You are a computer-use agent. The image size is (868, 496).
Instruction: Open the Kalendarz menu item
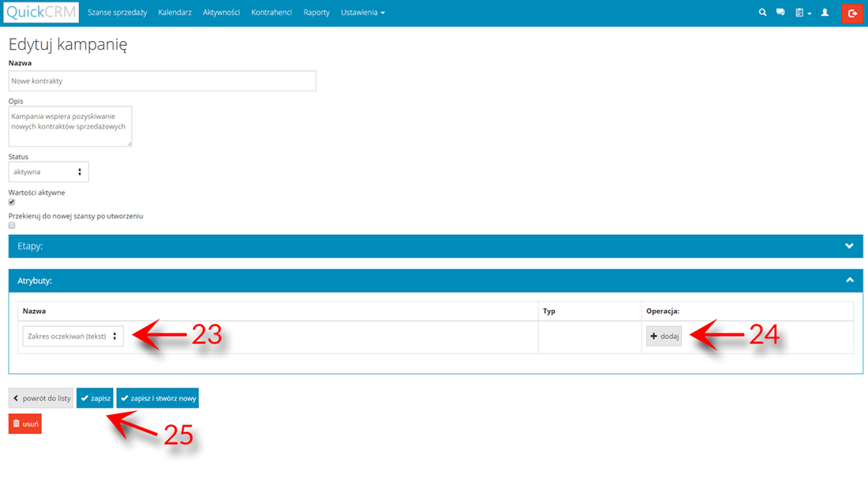point(174,13)
